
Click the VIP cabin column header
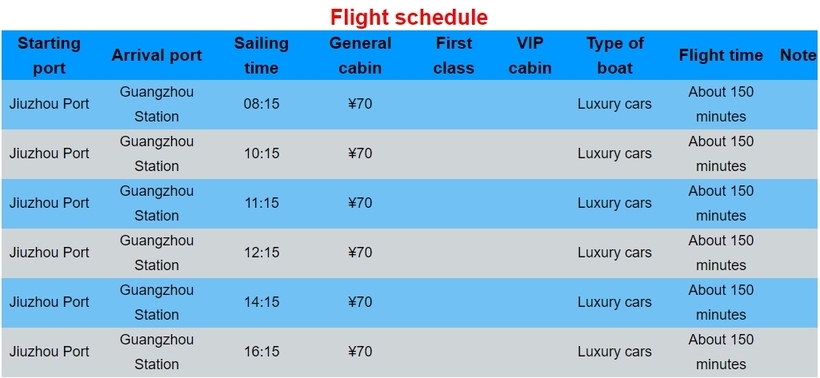[x=530, y=55]
